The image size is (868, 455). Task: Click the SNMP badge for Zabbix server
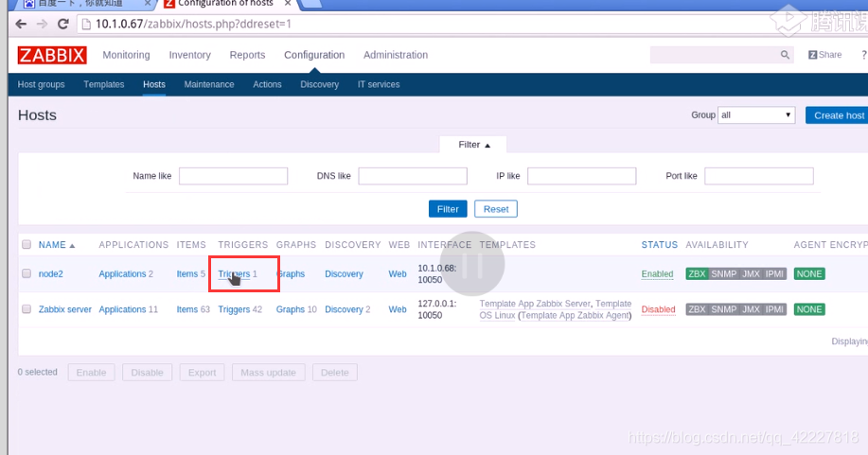click(723, 309)
